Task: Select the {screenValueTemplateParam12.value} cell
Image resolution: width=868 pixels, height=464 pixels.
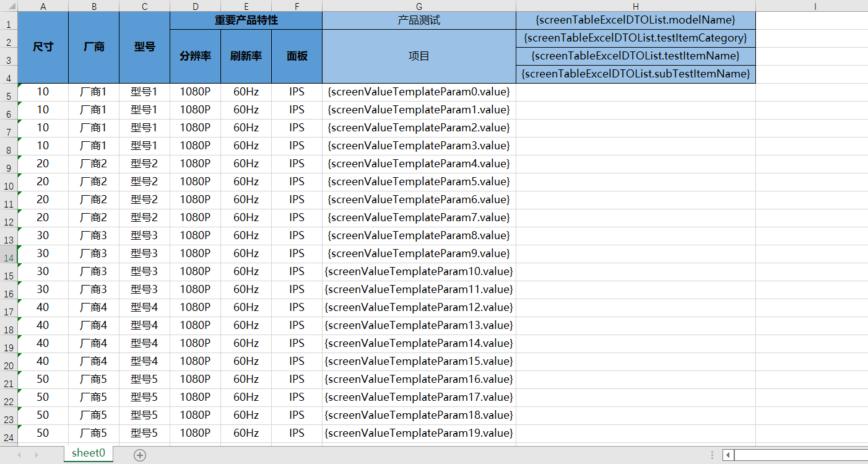Action: click(419, 308)
